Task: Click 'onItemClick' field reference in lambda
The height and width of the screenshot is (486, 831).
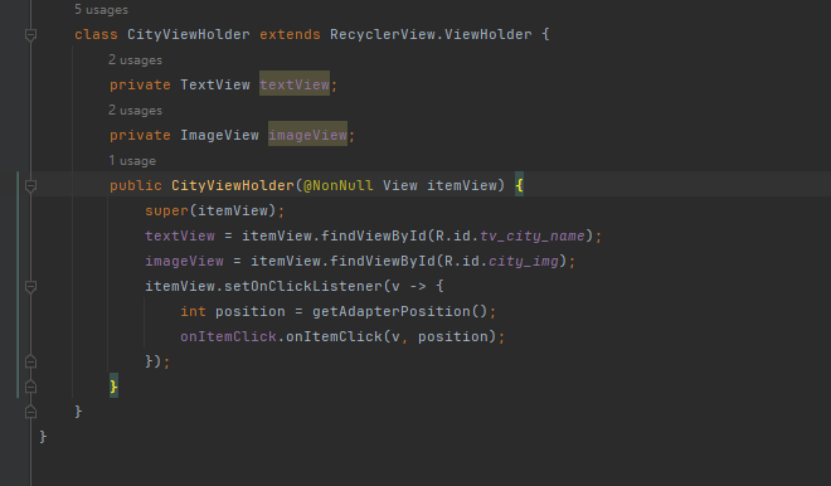Action: pos(228,337)
